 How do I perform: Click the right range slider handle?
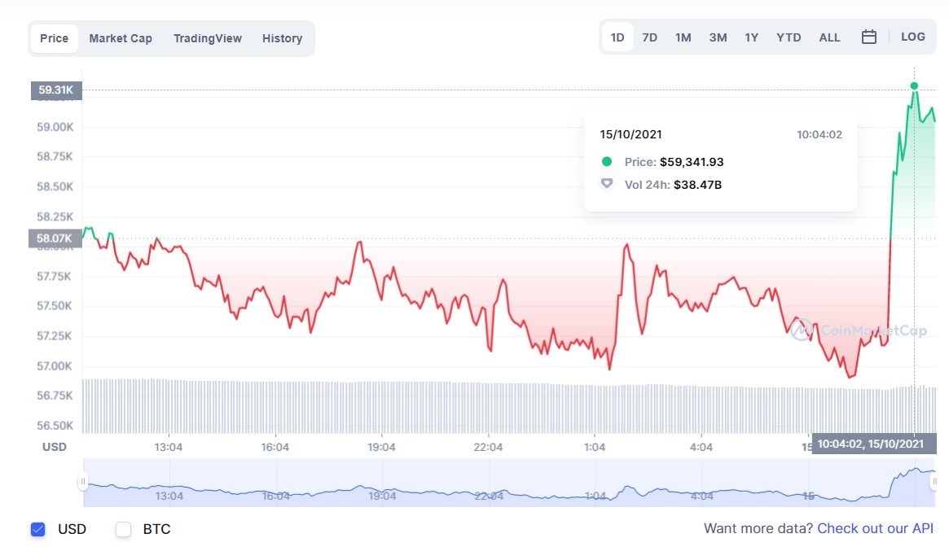click(934, 483)
